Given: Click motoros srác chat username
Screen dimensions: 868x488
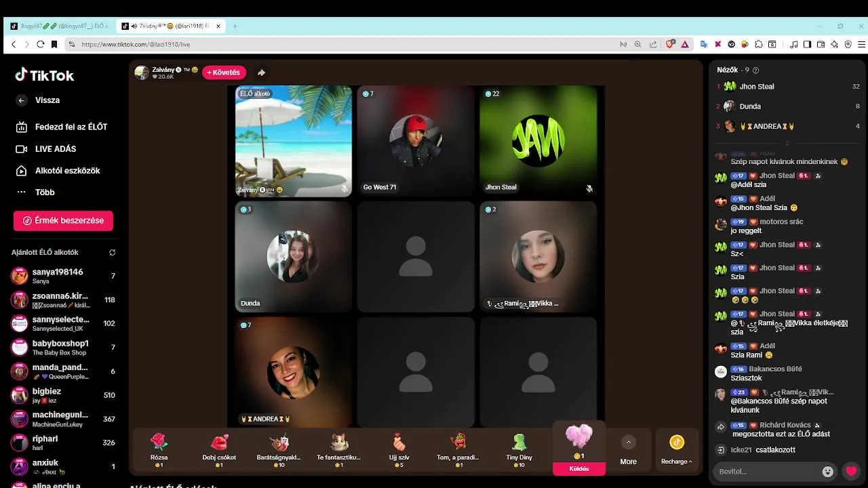Looking at the screenshot, I should pyautogui.click(x=781, y=222).
